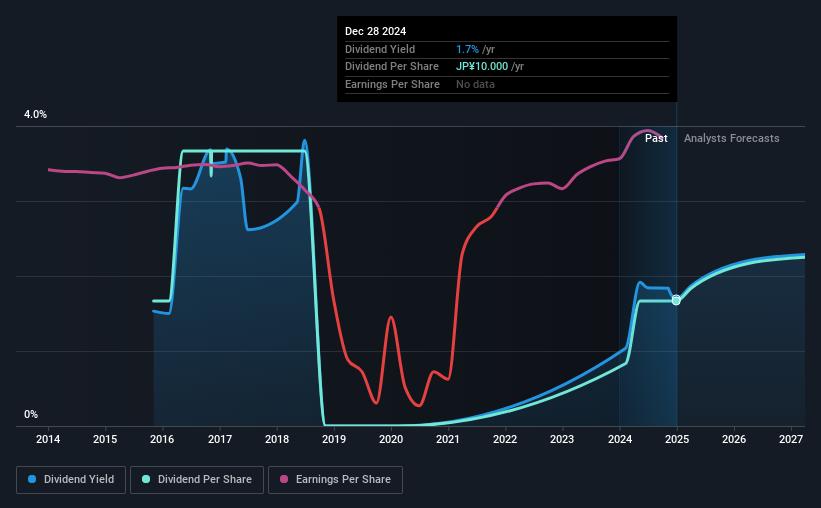Screen dimensions: 821x508
Task: Click the data point marker at 2025
Action: point(676,300)
